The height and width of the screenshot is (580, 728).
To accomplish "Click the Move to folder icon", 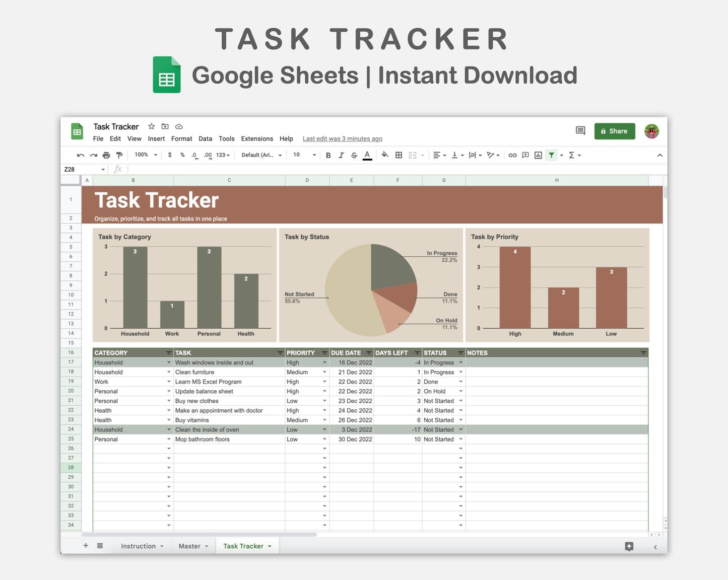I will pos(165,126).
